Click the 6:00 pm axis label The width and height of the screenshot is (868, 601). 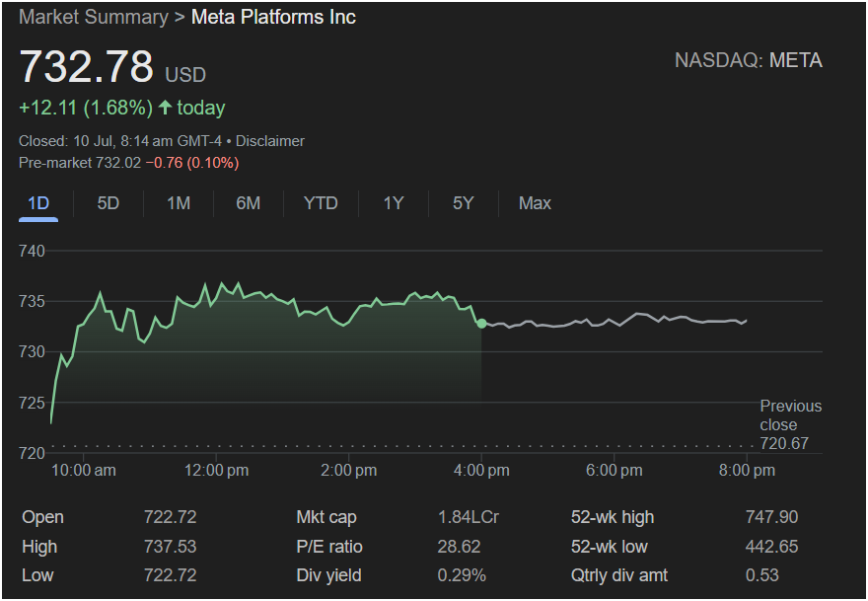(x=614, y=471)
